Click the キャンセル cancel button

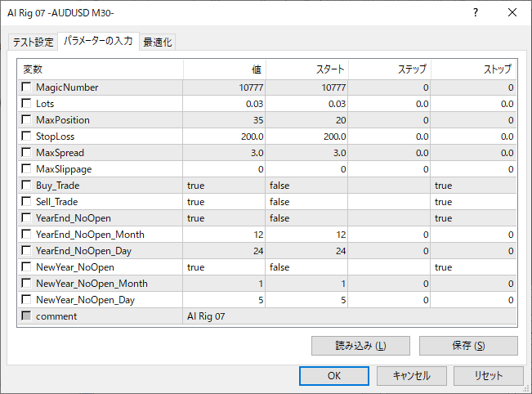tap(412, 376)
